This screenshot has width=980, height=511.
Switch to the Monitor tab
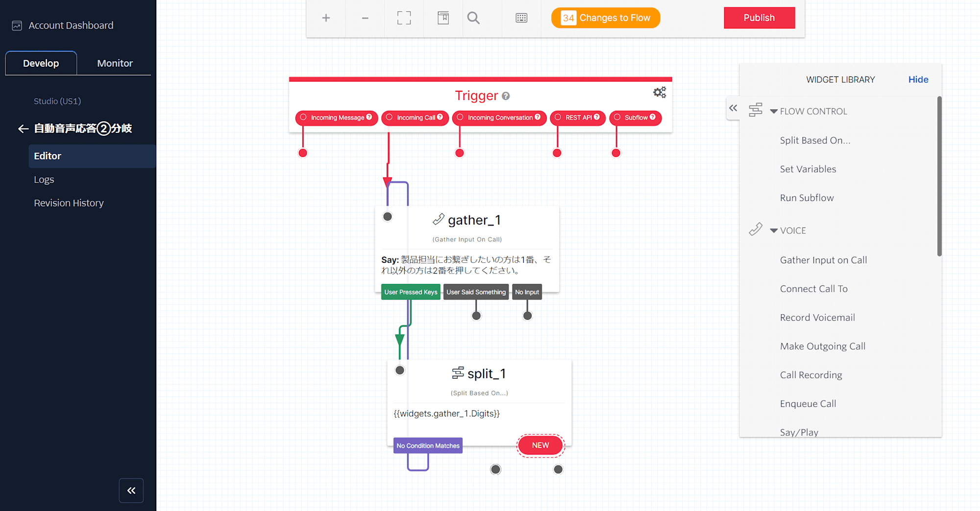click(115, 63)
